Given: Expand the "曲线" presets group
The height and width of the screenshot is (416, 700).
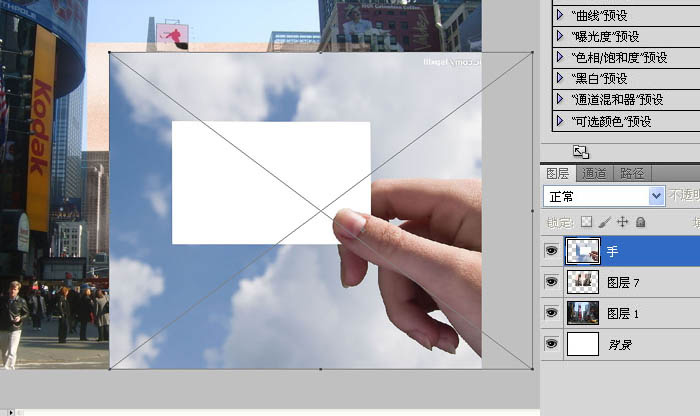Looking at the screenshot, I should pyautogui.click(x=559, y=15).
